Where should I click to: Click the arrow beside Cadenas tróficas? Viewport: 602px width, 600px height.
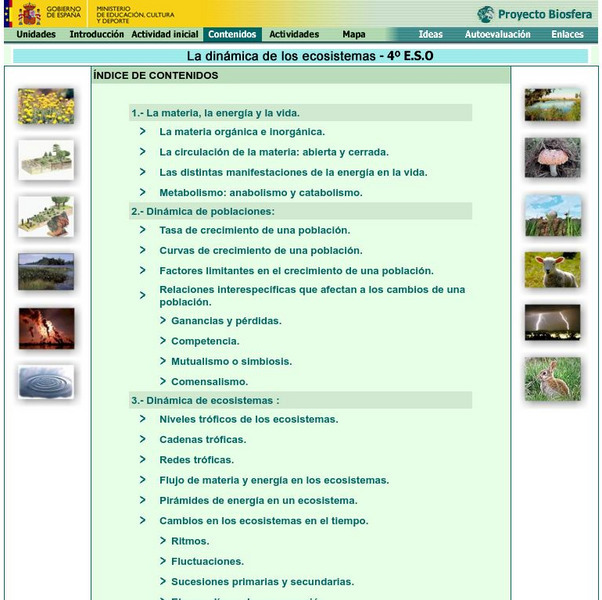point(142,439)
